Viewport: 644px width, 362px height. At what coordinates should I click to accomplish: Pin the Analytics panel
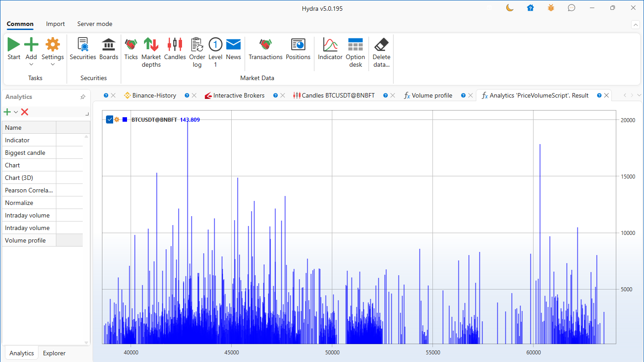pyautogui.click(x=83, y=97)
